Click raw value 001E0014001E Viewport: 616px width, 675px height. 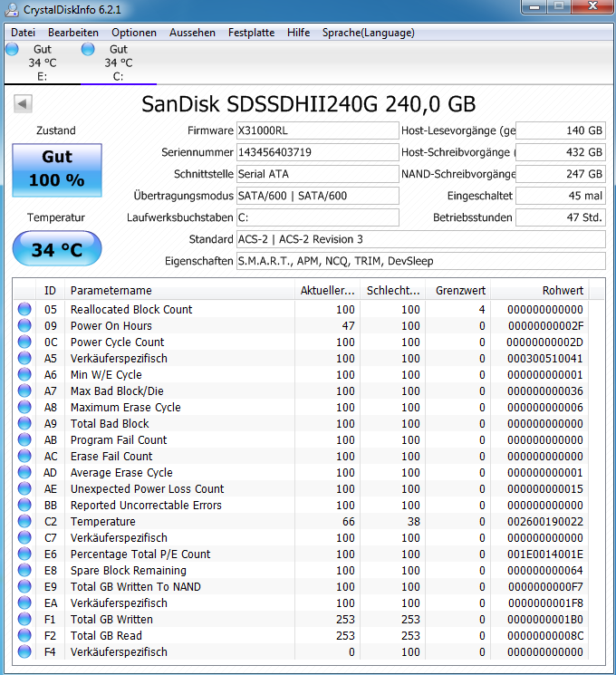[545, 554]
